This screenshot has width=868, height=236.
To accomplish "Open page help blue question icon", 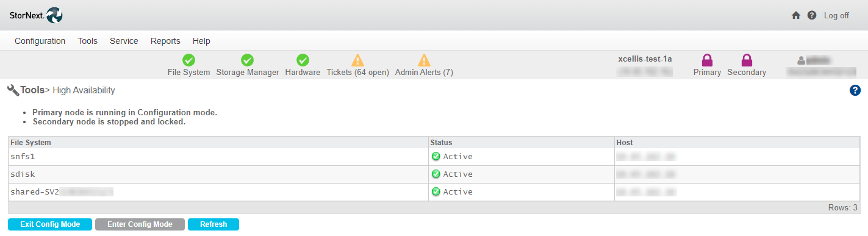I will pyautogui.click(x=855, y=90).
